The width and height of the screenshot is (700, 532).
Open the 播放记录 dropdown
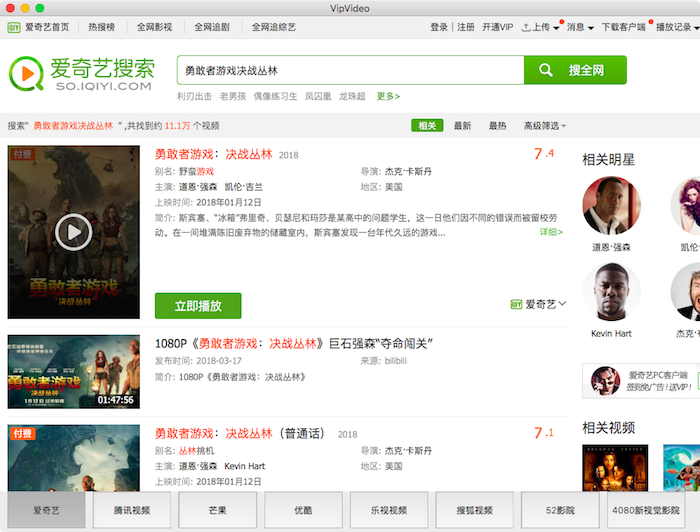tap(677, 27)
